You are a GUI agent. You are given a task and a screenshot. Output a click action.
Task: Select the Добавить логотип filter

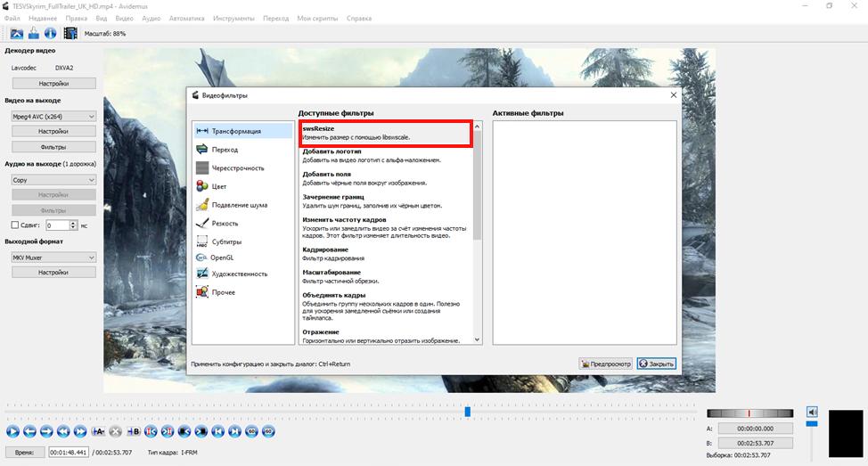tap(385, 156)
